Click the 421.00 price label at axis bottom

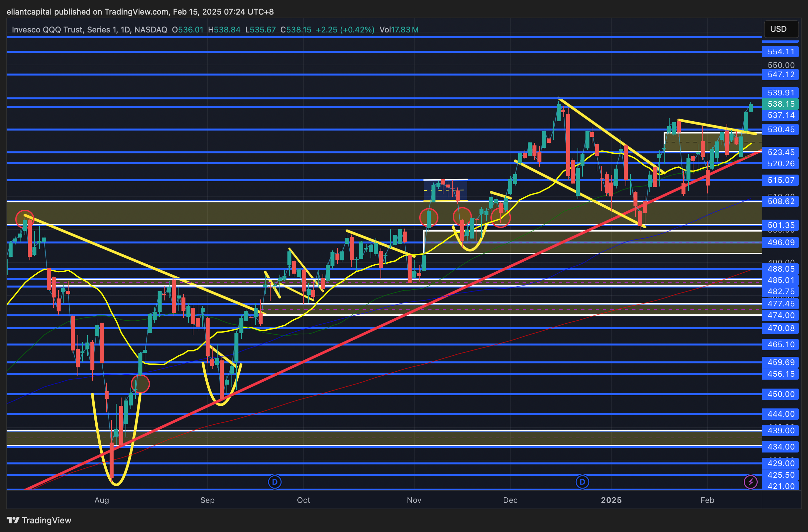pos(780,486)
